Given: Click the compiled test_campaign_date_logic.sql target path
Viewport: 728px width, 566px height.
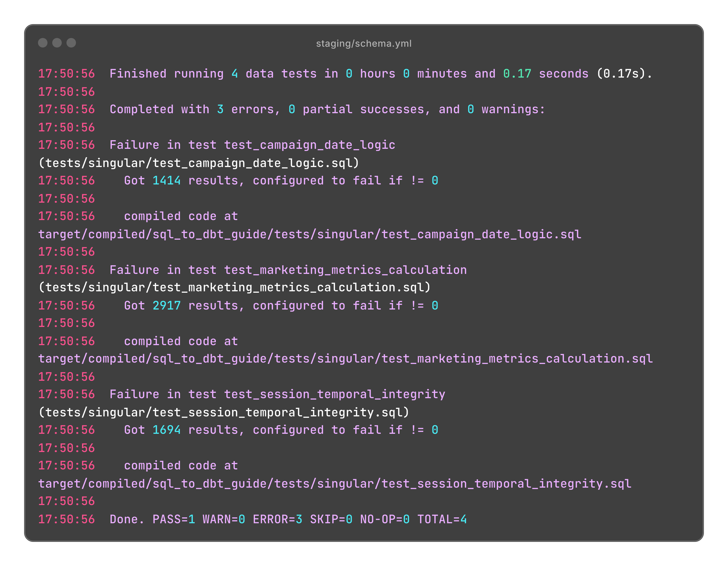Looking at the screenshot, I should pyautogui.click(x=310, y=235).
